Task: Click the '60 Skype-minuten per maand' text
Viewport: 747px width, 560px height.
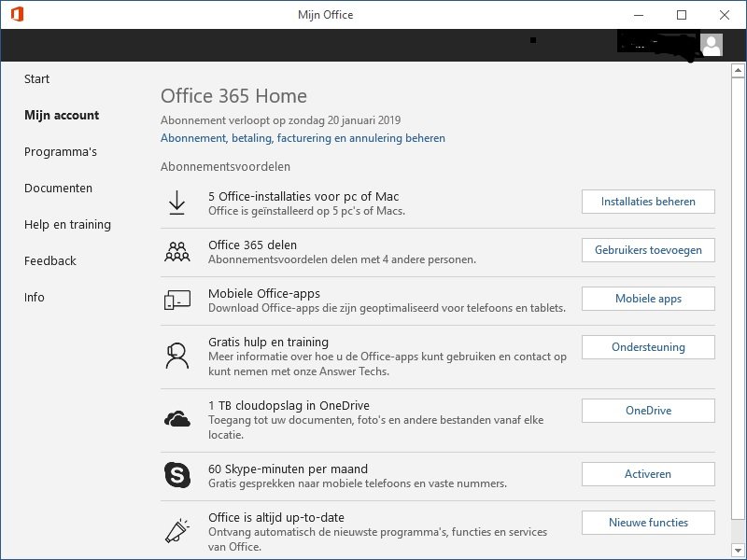Action: pos(288,469)
